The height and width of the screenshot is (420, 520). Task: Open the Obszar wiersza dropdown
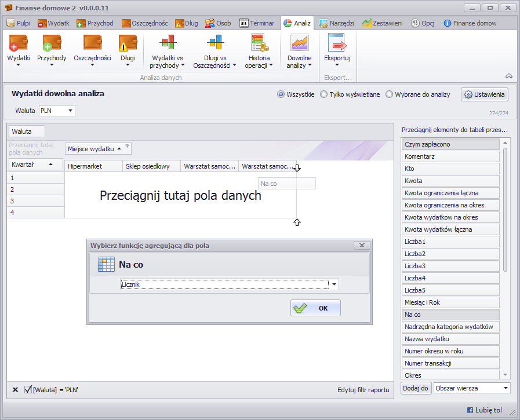pos(506,388)
